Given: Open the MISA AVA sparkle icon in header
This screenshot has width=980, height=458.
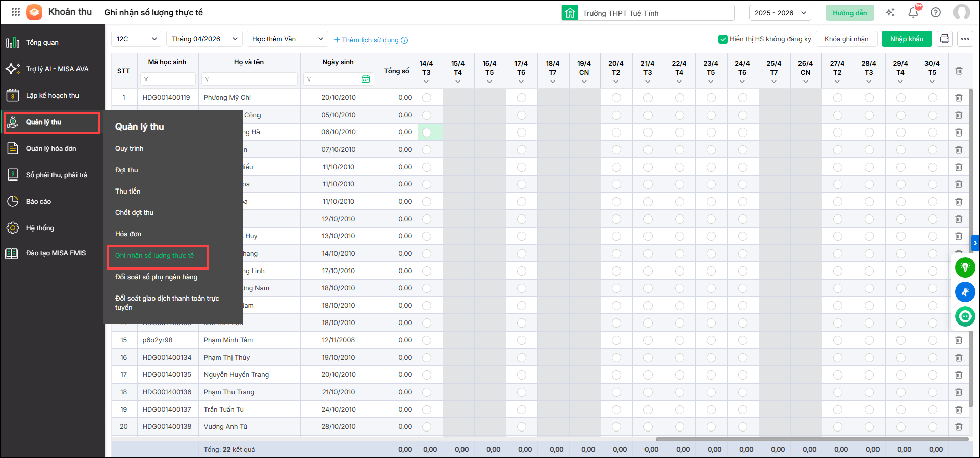Looking at the screenshot, I should point(890,13).
